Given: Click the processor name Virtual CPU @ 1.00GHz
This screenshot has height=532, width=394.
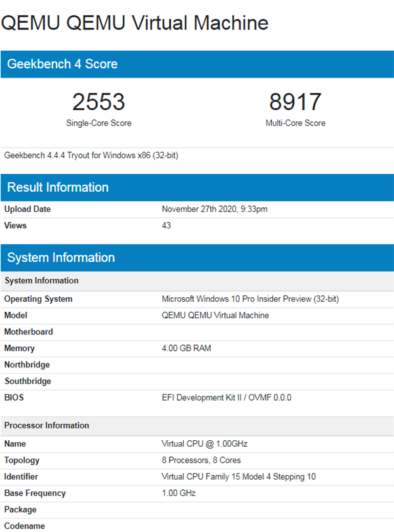Looking at the screenshot, I should click(x=204, y=444).
